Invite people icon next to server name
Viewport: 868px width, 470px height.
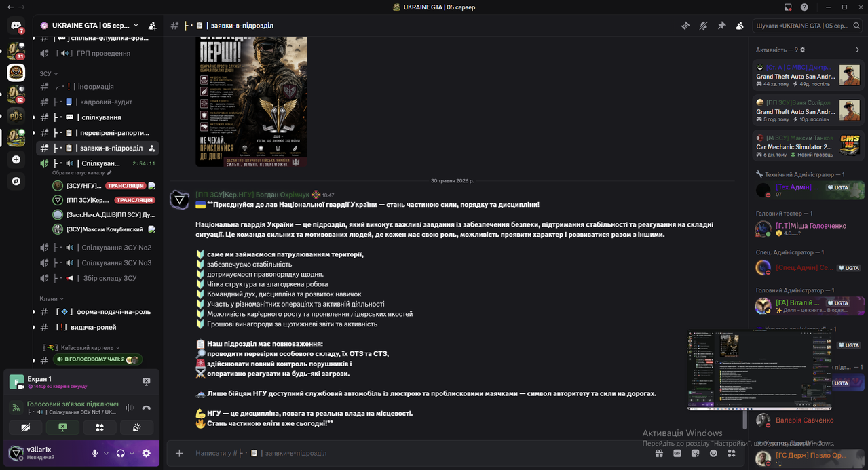[x=152, y=26]
